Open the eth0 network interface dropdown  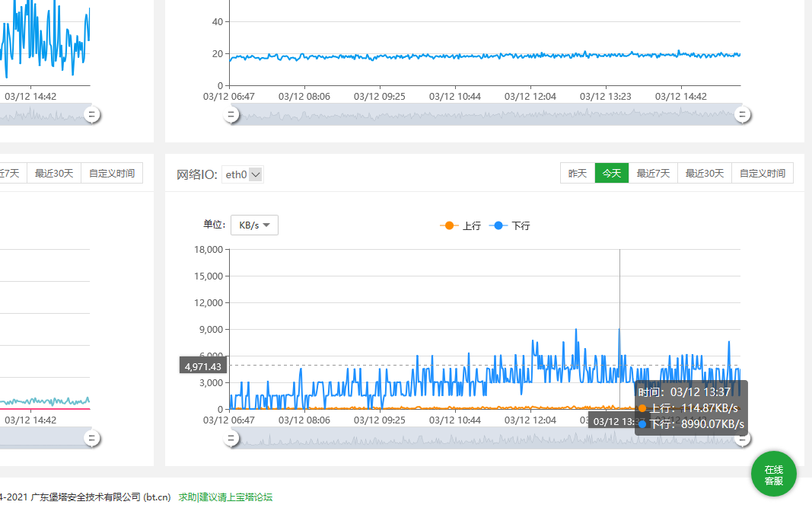tap(242, 174)
